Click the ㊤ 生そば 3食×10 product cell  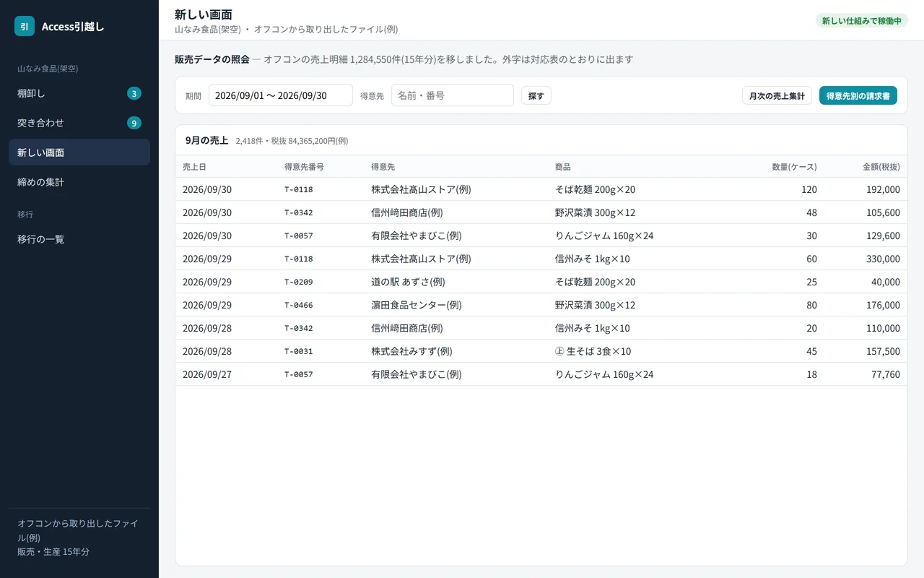point(593,351)
